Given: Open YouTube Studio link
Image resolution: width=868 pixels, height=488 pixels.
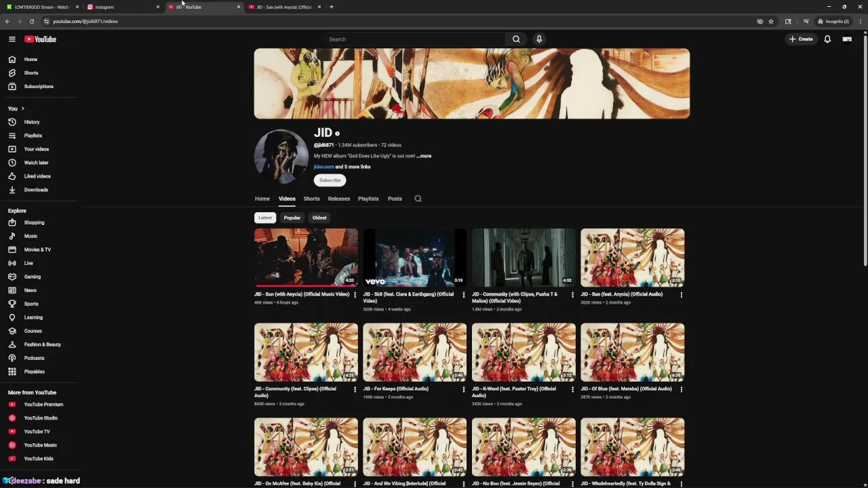Looking at the screenshot, I should pos(39,418).
